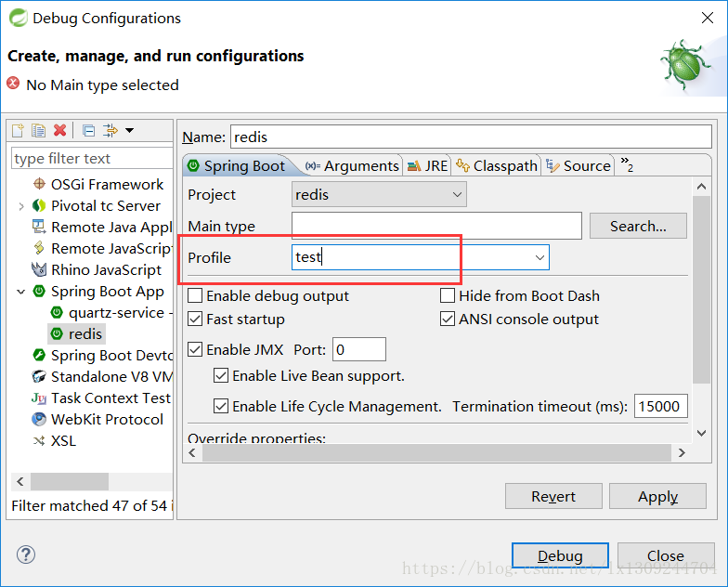The image size is (728, 587).
Task: Click the Rhino JavaScript icon
Action: tap(39, 269)
